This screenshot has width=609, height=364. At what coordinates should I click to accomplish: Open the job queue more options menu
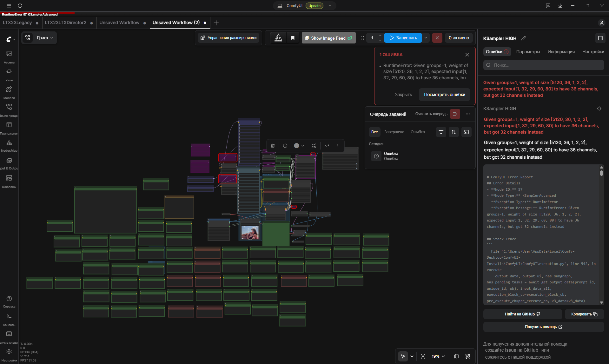coord(468,114)
